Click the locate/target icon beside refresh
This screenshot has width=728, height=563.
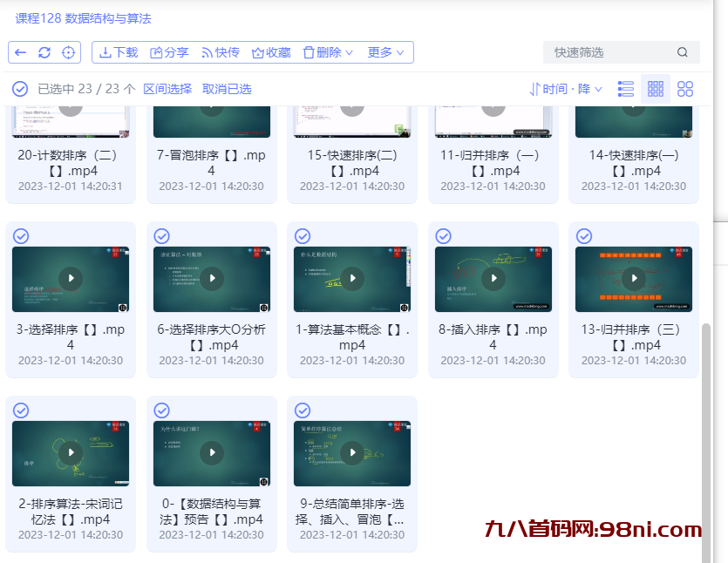pyautogui.click(x=66, y=52)
